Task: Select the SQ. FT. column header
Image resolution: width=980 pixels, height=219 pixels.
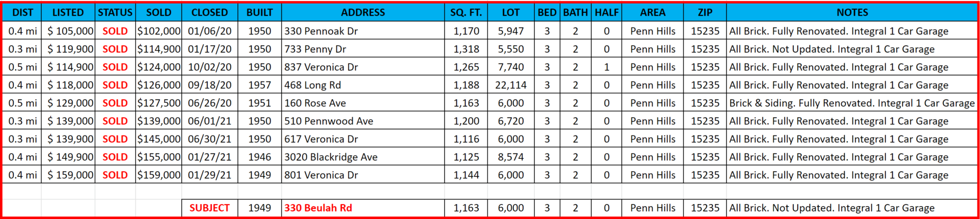Action: (x=466, y=12)
